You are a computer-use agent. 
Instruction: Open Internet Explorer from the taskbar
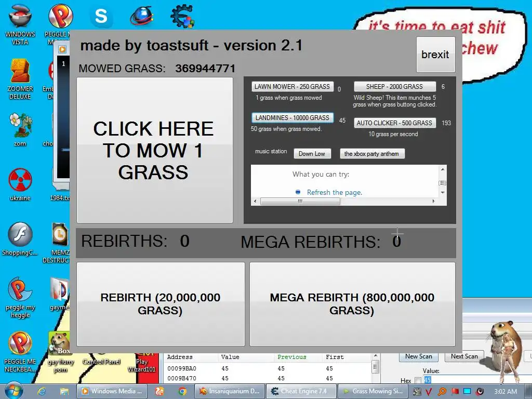tap(42, 391)
